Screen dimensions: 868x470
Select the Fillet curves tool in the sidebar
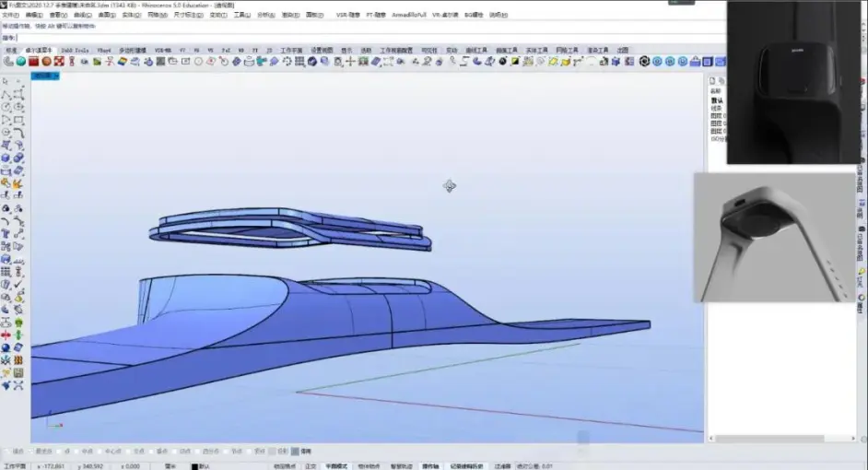click(x=18, y=133)
